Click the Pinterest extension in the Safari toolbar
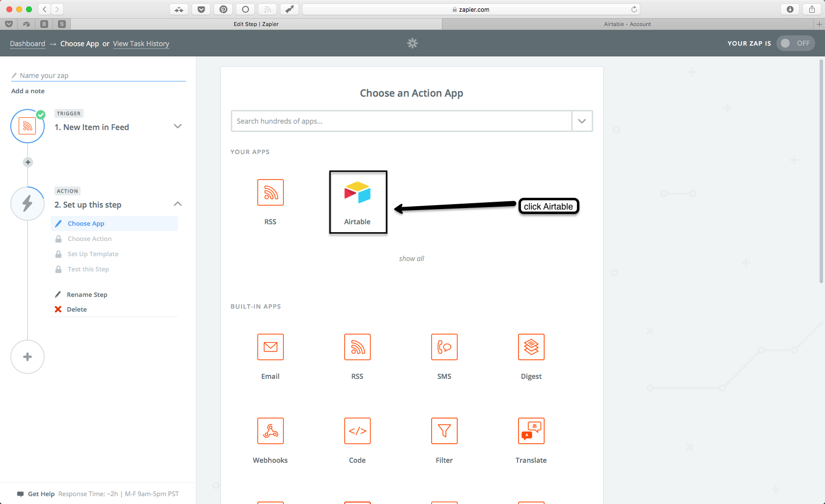Viewport: 825px width, 504px height. (x=223, y=9)
